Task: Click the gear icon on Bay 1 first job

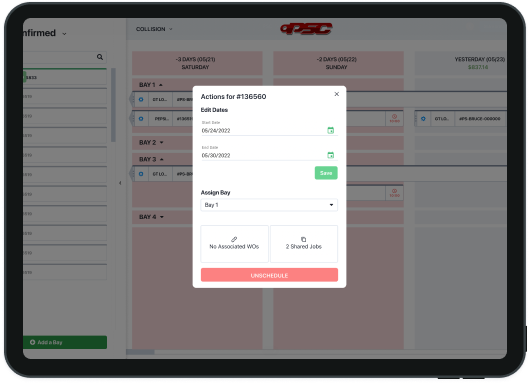Action: pyautogui.click(x=141, y=99)
